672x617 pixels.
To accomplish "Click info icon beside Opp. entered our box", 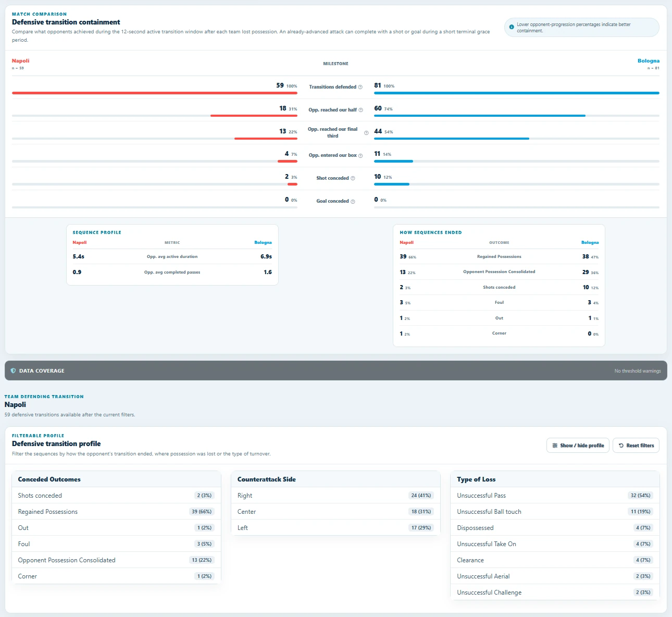I will (x=360, y=156).
